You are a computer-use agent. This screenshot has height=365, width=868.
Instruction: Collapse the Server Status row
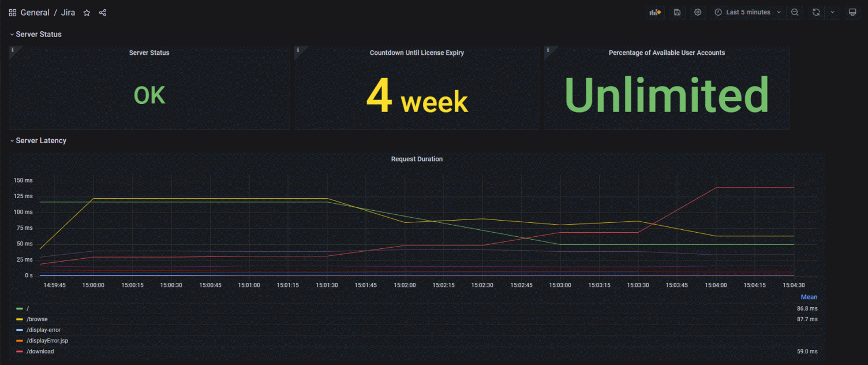point(36,34)
